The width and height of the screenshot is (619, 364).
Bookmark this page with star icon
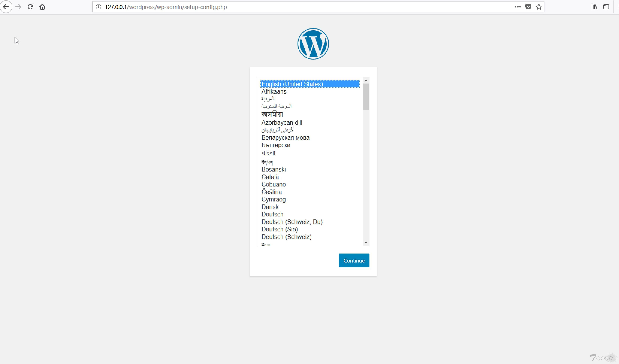coord(539,7)
